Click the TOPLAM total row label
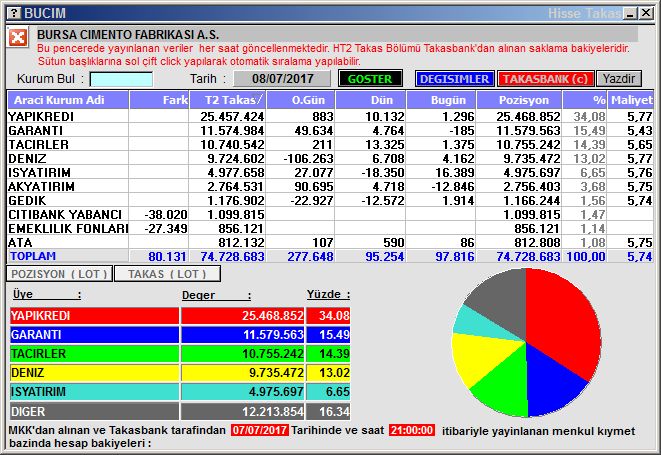The image size is (661, 455). point(33,256)
